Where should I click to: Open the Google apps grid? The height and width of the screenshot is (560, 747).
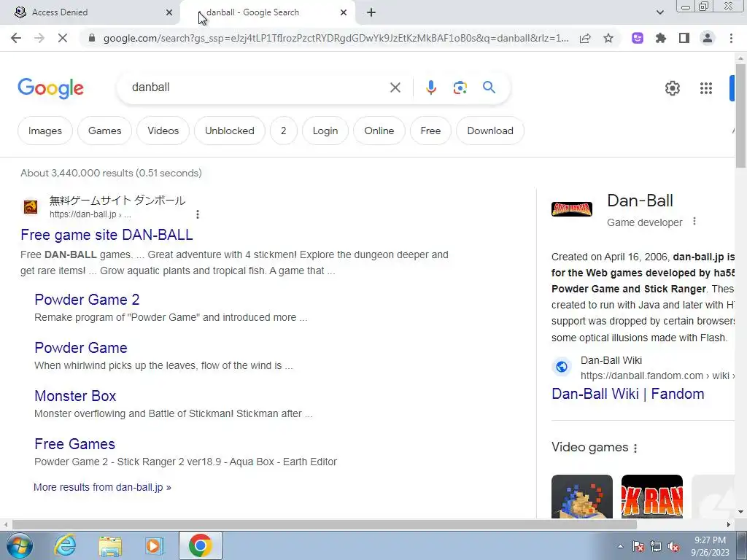coord(706,88)
